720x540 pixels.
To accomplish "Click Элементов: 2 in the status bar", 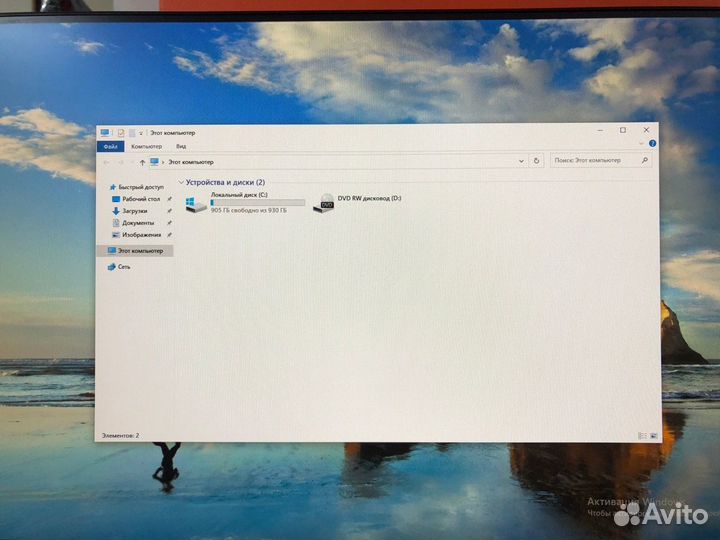I will 120,435.
